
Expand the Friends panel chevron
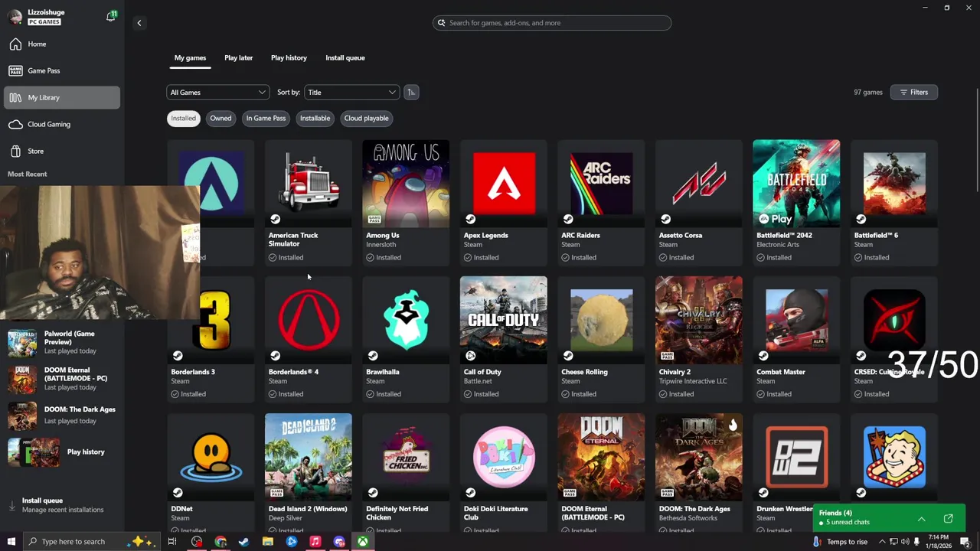click(921, 519)
